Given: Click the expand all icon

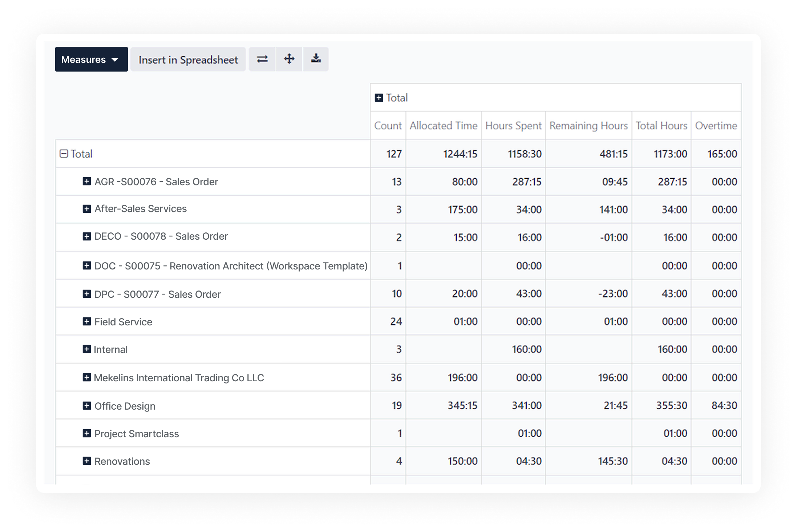Looking at the screenshot, I should pyautogui.click(x=289, y=59).
